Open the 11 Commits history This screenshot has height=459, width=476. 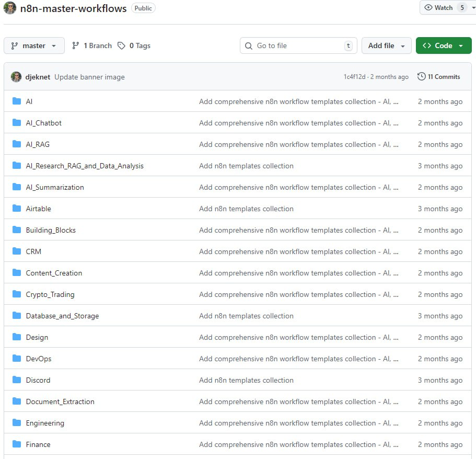click(439, 76)
